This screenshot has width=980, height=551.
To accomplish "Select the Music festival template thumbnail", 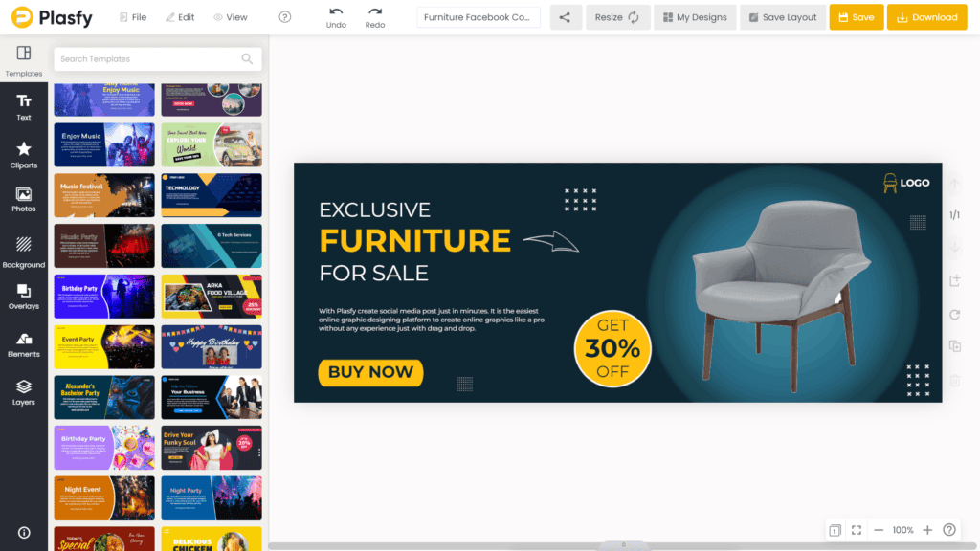I will 104,195.
